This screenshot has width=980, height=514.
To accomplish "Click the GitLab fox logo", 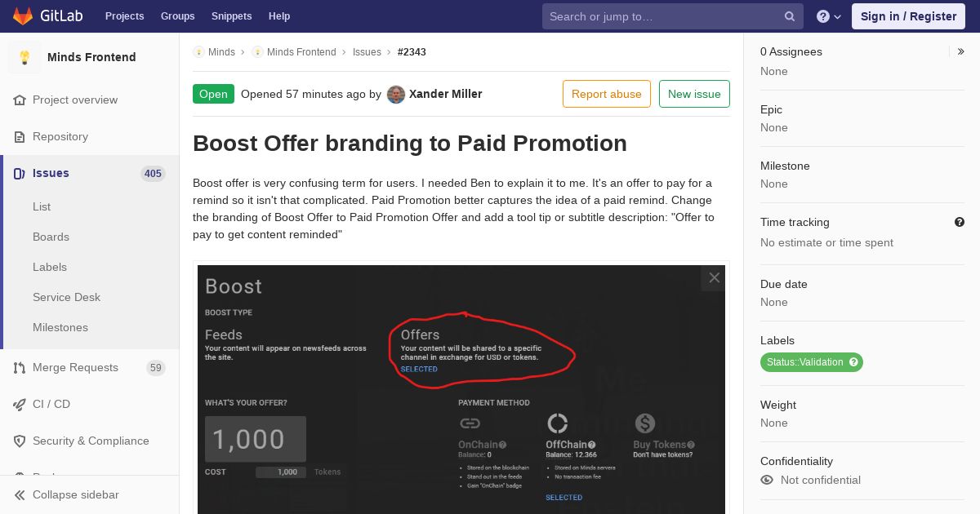I will [x=23, y=16].
